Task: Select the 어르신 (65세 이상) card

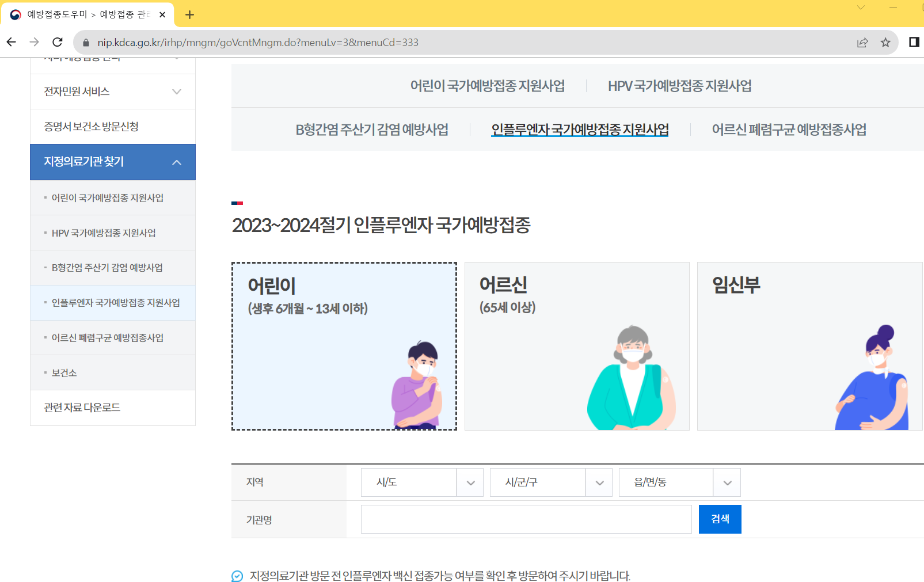Action: pyautogui.click(x=576, y=346)
